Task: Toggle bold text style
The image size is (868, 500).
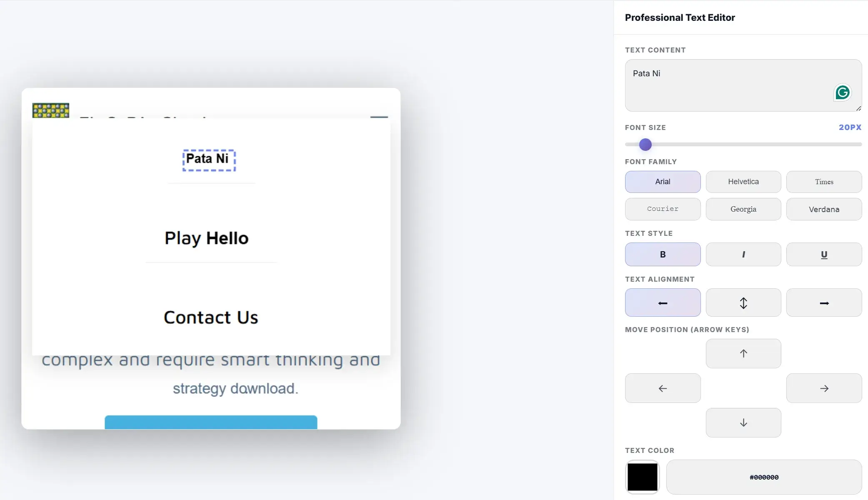Action: coord(663,254)
